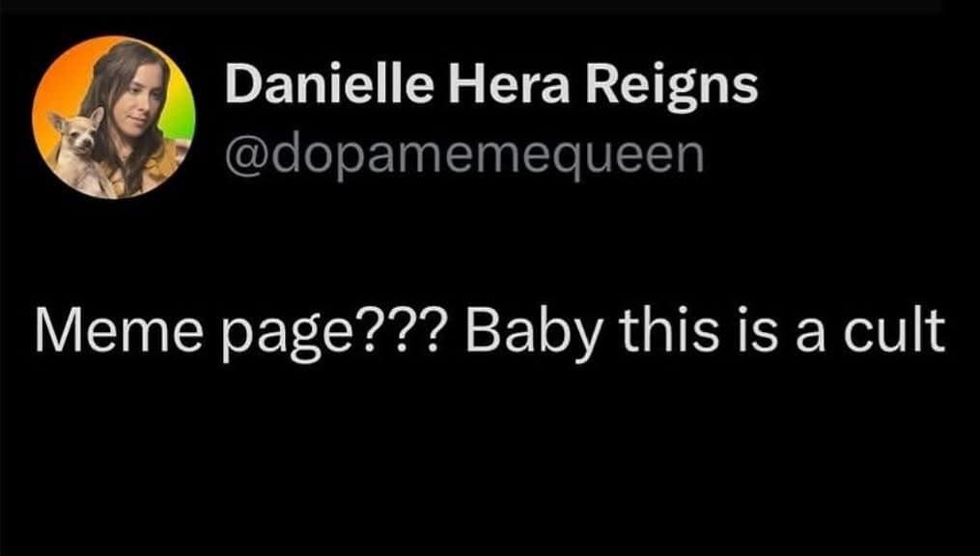The image size is (980, 556).
Task: Click the triple question marks in tweet
Action: pos(410,330)
